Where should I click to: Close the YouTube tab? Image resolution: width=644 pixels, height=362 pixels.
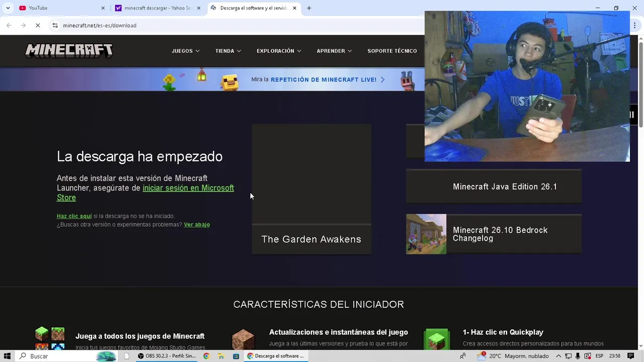coord(103,8)
